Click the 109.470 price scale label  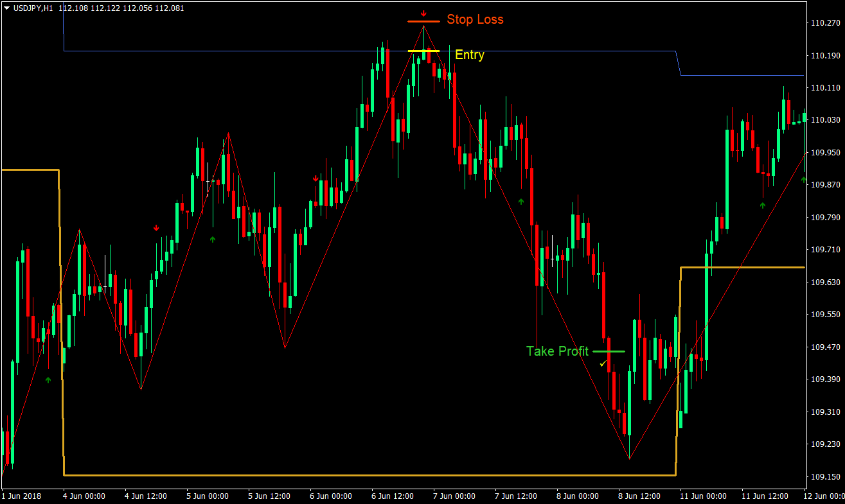point(826,347)
